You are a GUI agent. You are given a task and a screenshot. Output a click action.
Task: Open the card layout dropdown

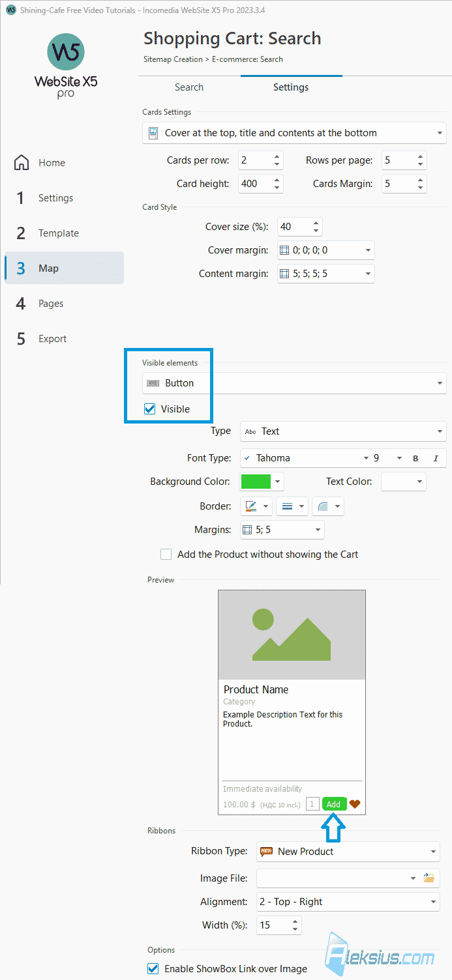point(294,133)
